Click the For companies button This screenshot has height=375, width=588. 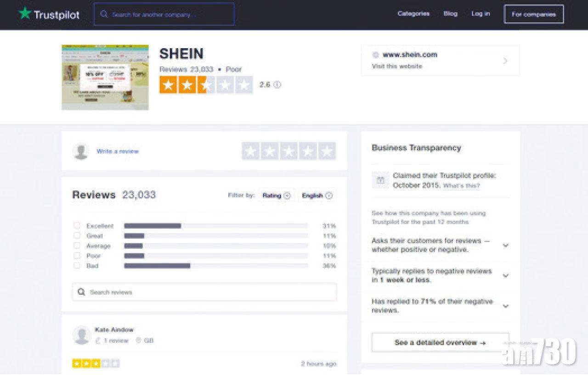tap(534, 14)
